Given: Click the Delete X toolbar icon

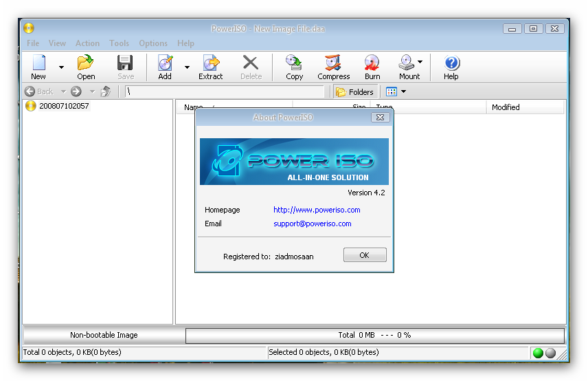Looking at the screenshot, I should pyautogui.click(x=251, y=63).
